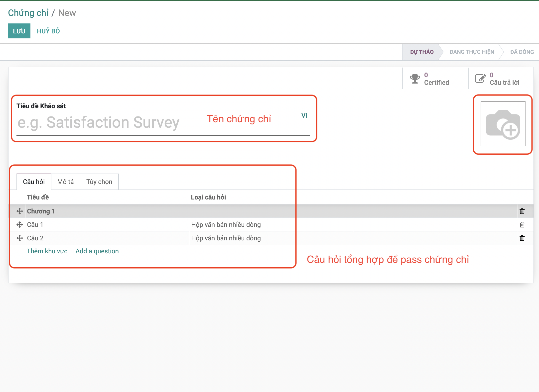Click Thêm khu vực link

point(47,251)
